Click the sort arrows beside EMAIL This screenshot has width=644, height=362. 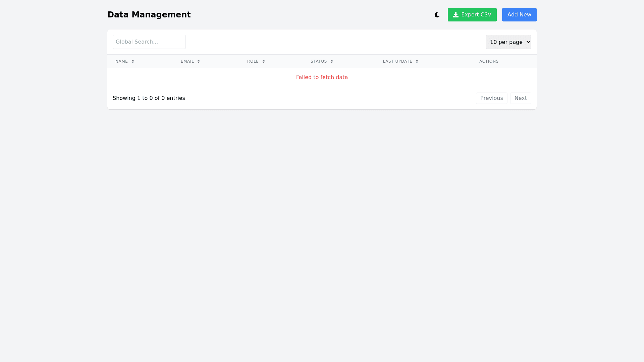[199, 61]
